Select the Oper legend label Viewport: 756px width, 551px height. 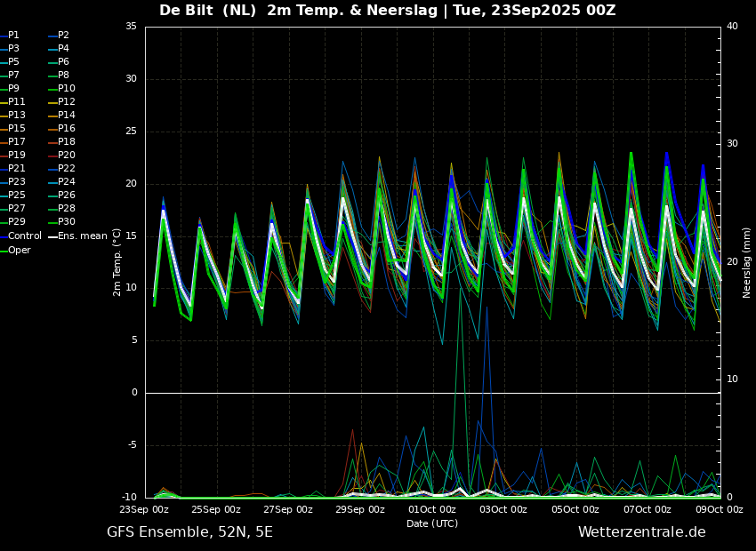tap(20, 251)
